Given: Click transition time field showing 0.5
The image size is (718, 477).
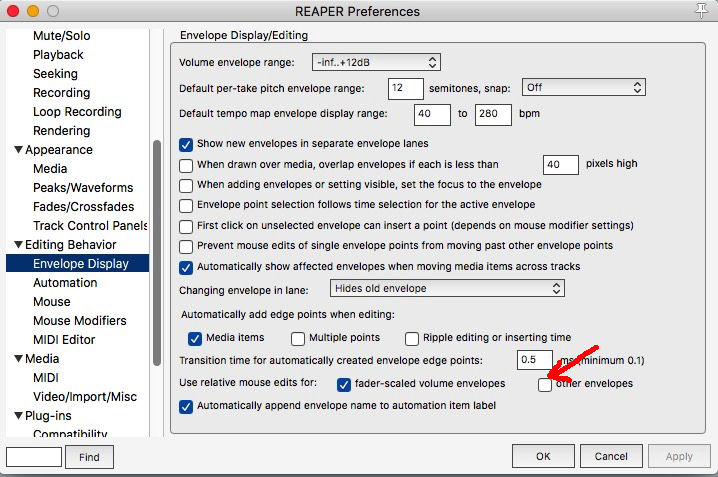Looking at the screenshot, I should [534, 360].
